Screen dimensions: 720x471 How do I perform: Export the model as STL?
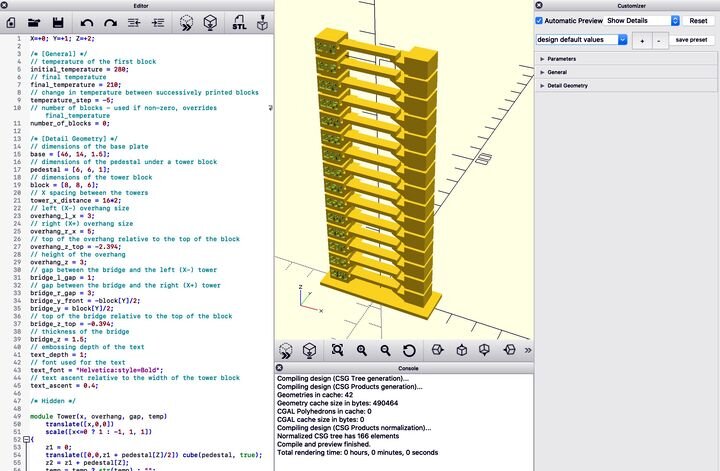240,21
